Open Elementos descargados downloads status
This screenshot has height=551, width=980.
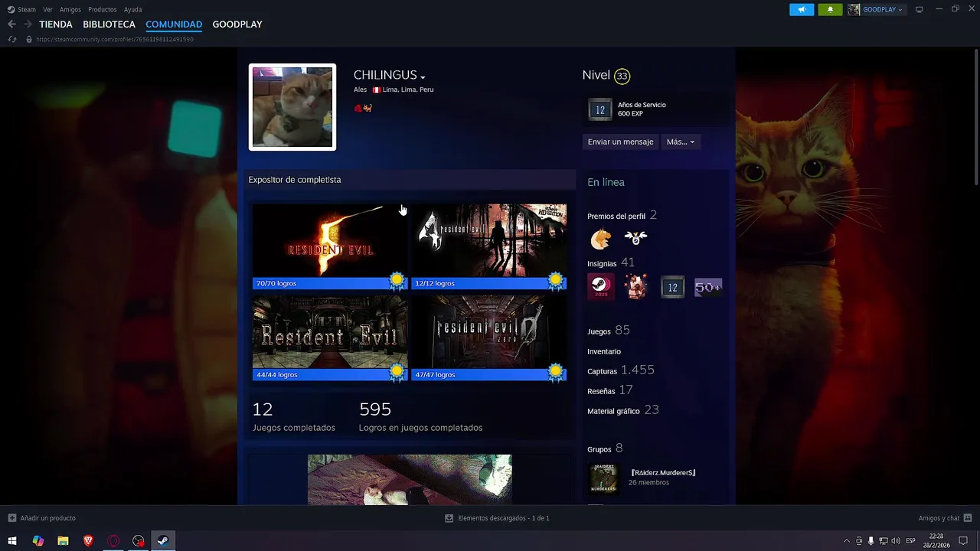coord(497,518)
